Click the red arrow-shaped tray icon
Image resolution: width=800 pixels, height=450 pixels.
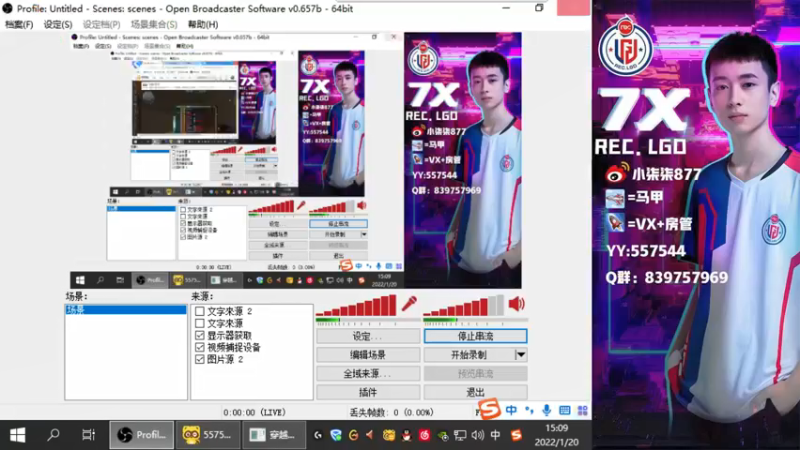370,435
